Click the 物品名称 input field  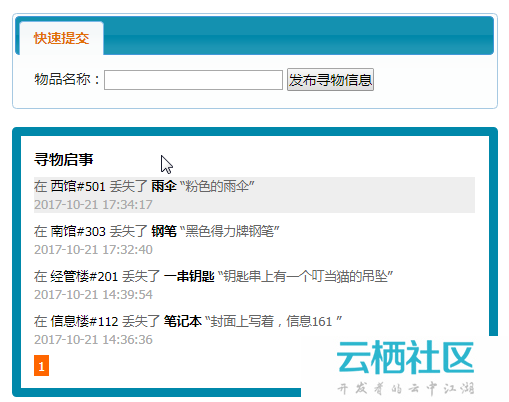coord(193,80)
